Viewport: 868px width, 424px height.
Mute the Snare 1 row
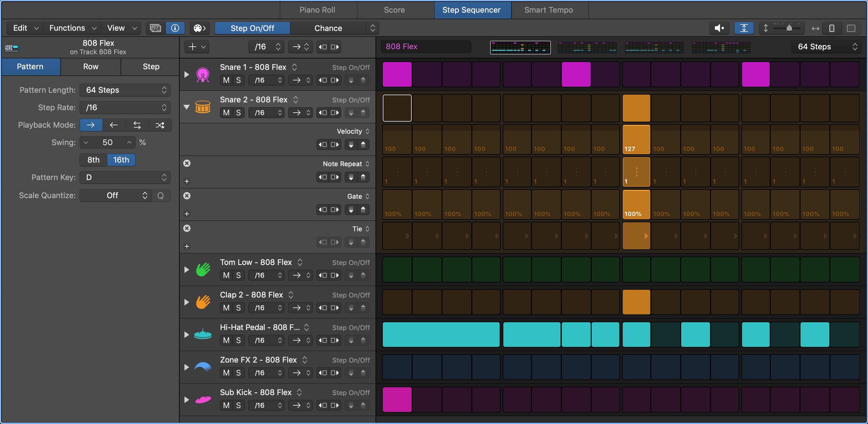(x=226, y=80)
